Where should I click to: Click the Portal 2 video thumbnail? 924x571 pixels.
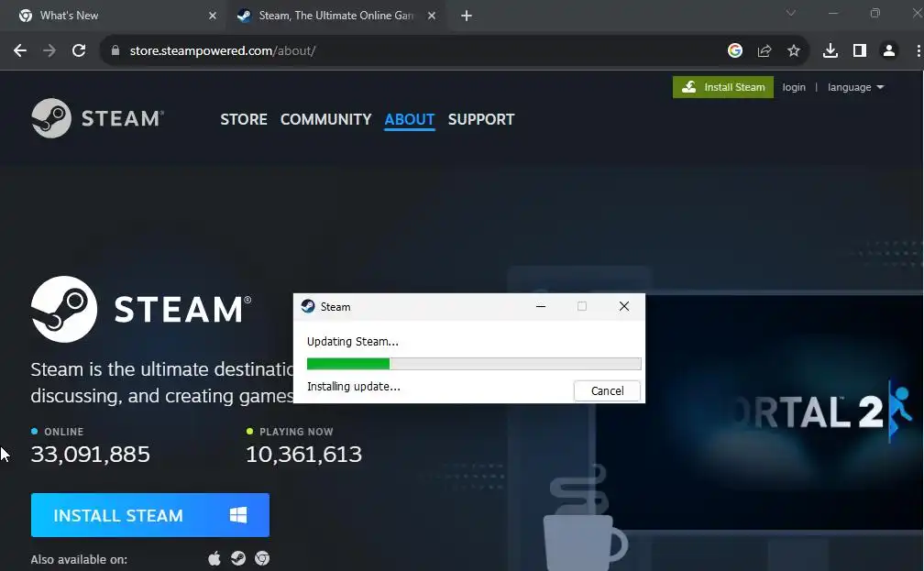758,412
